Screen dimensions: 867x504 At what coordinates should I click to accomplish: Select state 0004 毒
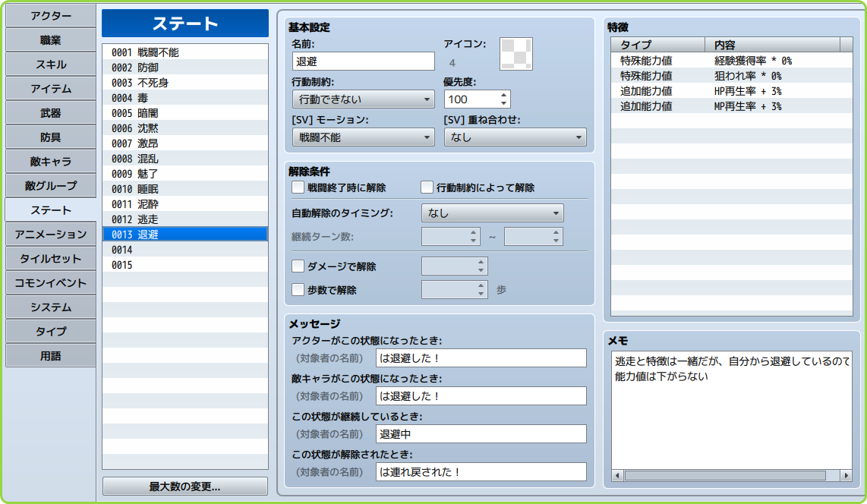[185, 98]
